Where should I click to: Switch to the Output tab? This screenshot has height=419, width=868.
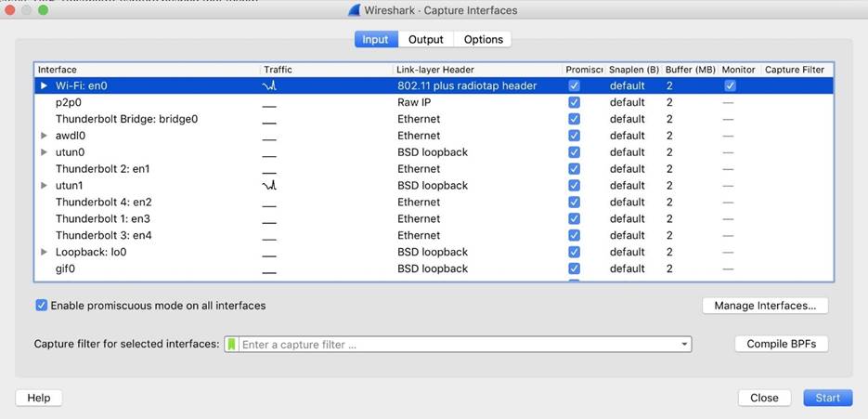pyautogui.click(x=426, y=39)
